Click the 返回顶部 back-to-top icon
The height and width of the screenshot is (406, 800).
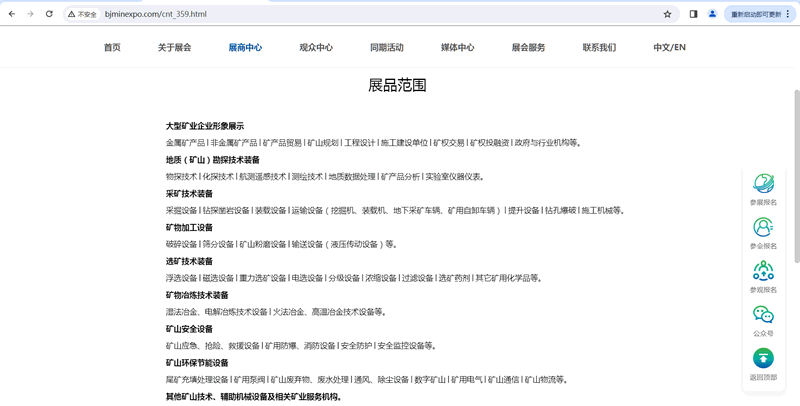point(763,359)
